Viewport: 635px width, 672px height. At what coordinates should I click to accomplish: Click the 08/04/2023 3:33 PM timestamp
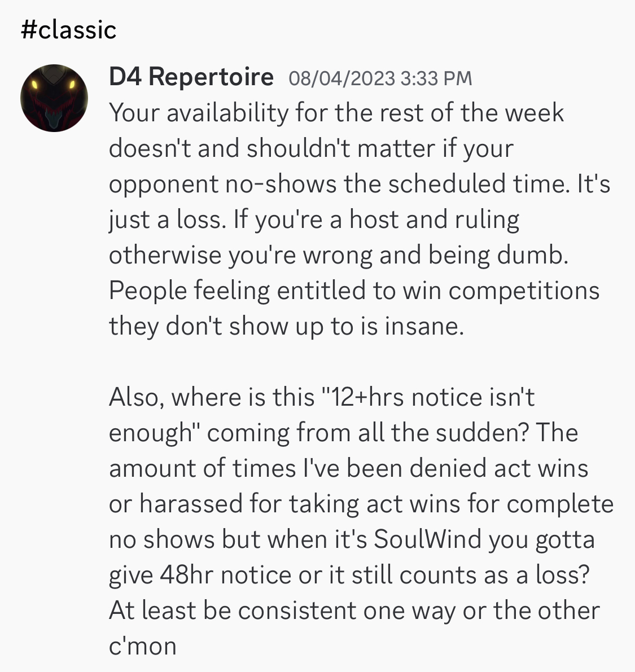380,78
